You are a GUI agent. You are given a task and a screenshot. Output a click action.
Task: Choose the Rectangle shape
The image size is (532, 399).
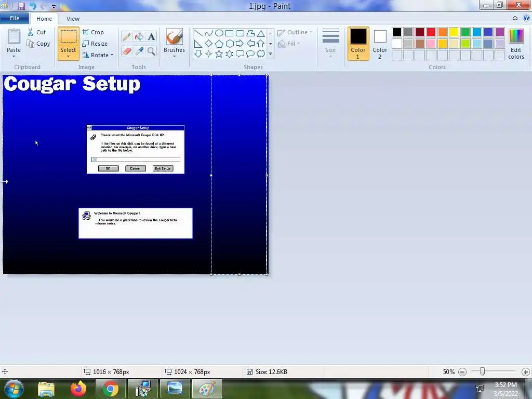click(229, 33)
